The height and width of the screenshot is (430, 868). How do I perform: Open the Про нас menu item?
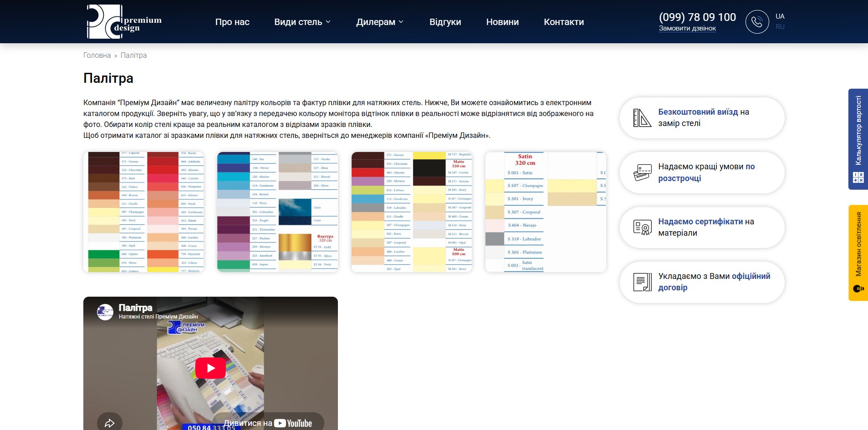[x=232, y=22]
